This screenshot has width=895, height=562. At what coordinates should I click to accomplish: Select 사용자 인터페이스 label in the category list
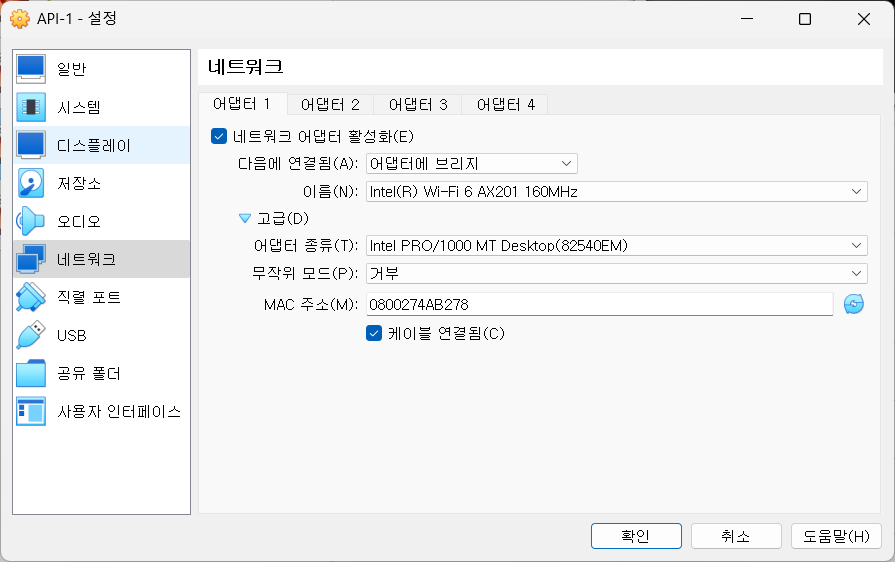[x=119, y=411]
